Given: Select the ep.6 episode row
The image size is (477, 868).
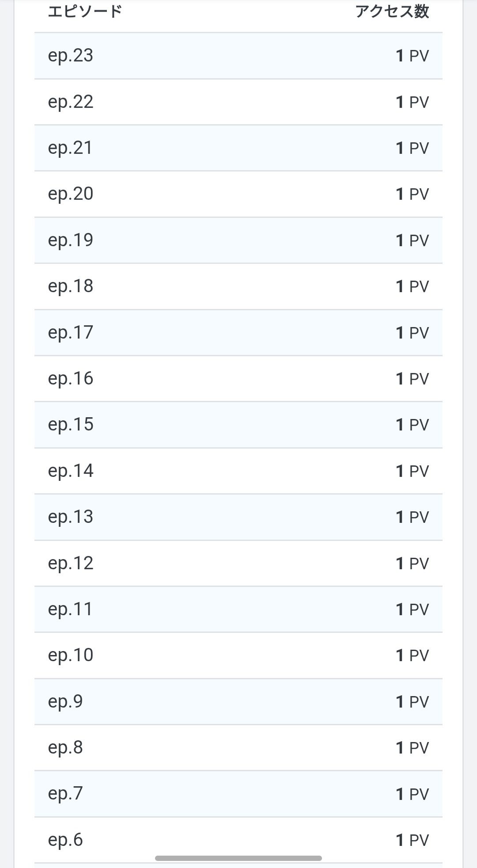Looking at the screenshot, I should tap(238, 840).
